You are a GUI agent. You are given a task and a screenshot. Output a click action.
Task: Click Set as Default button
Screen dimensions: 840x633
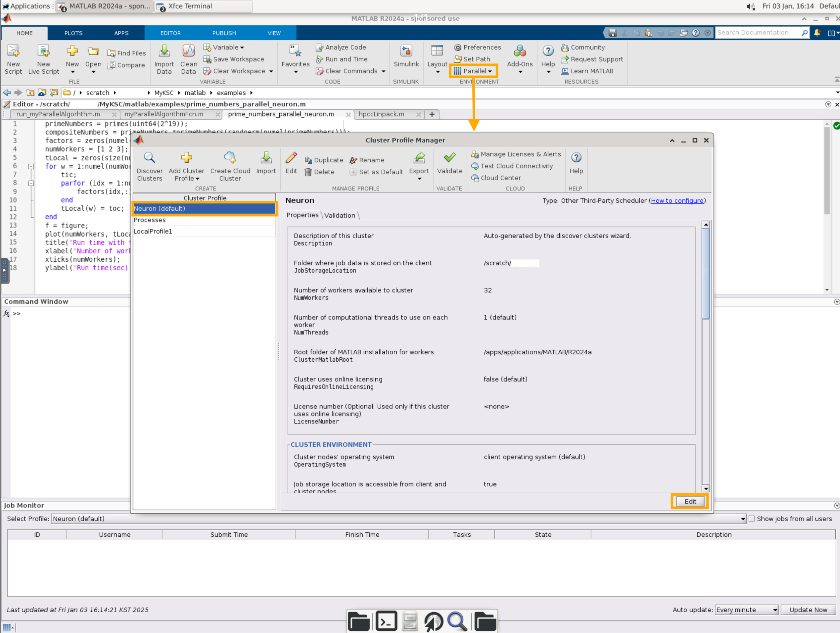[376, 172]
